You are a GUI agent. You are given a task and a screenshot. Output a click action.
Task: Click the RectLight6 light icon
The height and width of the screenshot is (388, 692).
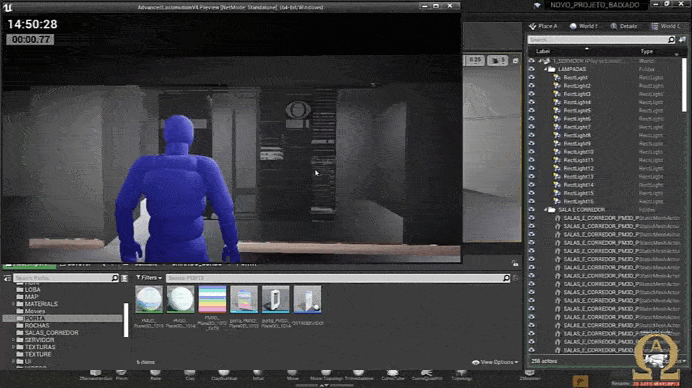[x=557, y=119]
